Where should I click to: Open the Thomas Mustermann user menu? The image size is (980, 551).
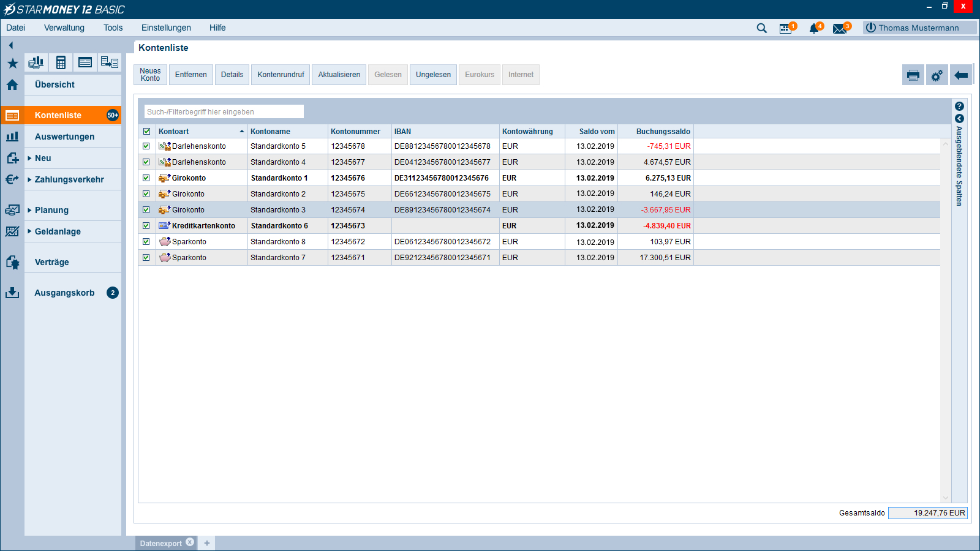[x=919, y=28]
